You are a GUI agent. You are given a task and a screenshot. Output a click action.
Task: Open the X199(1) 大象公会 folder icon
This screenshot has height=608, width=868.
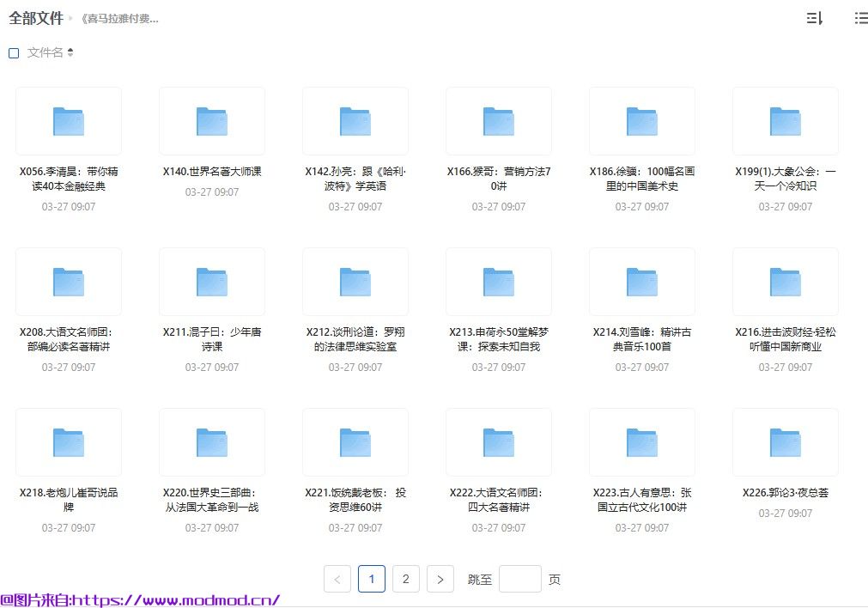(x=786, y=121)
